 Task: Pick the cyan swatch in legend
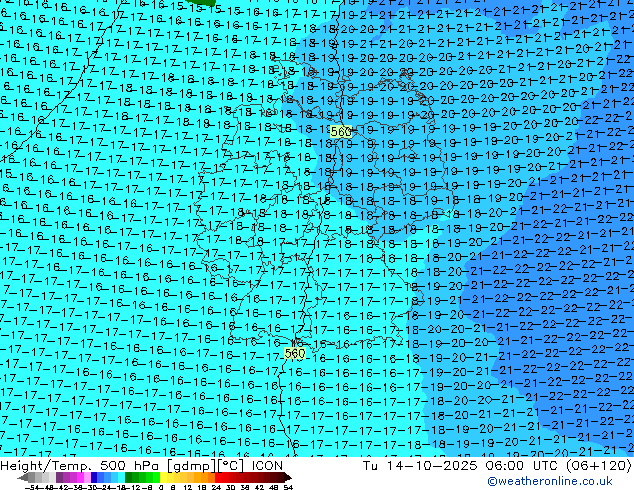pyautogui.click(x=121, y=477)
